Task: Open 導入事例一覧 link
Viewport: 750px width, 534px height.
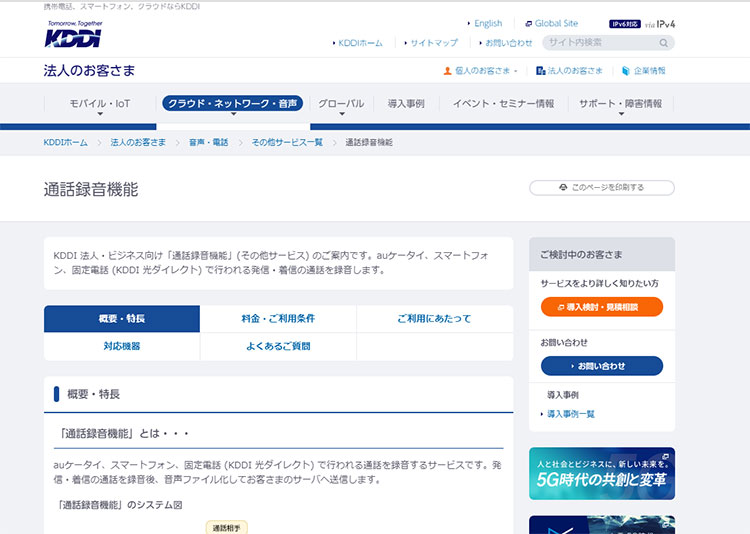Action: coord(571,414)
